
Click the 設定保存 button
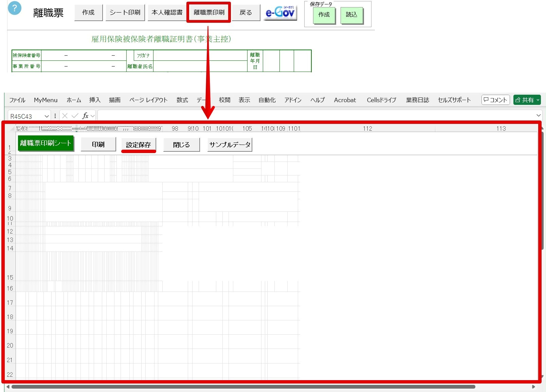tap(139, 145)
